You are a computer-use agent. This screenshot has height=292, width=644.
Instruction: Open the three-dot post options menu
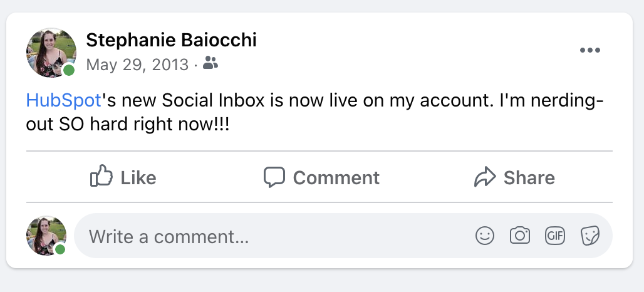click(589, 50)
